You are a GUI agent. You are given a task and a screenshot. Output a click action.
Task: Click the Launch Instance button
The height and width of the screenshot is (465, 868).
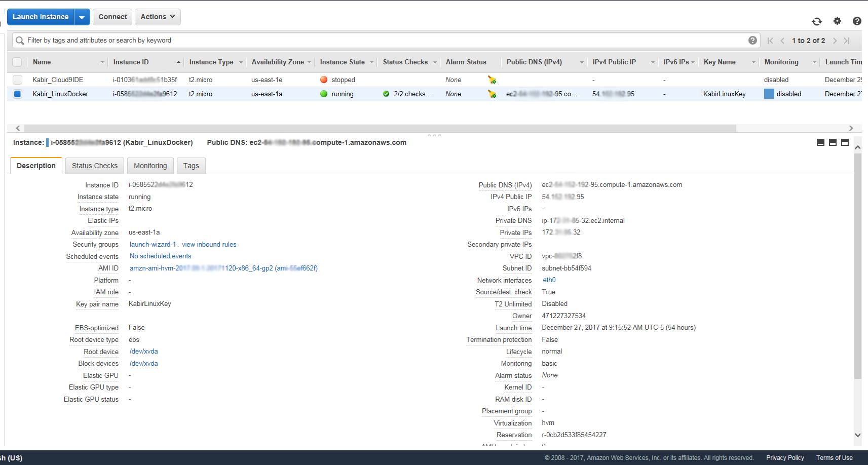click(x=41, y=17)
